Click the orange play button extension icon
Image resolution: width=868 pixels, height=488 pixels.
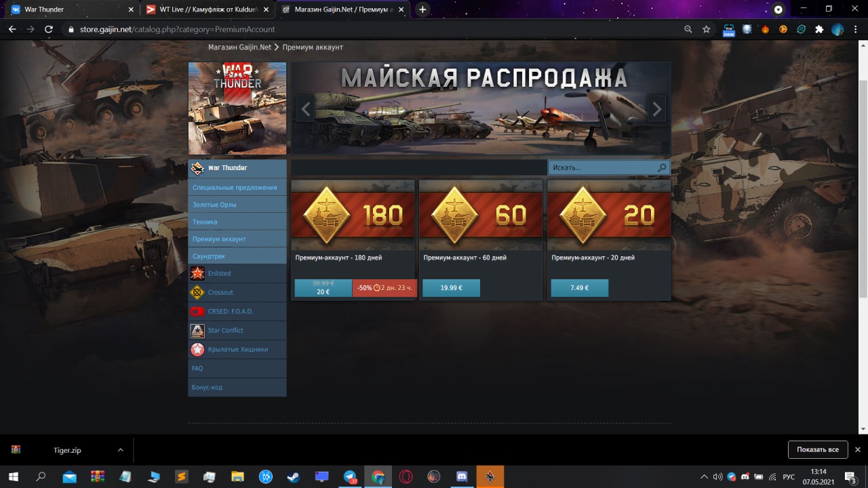pos(783,29)
